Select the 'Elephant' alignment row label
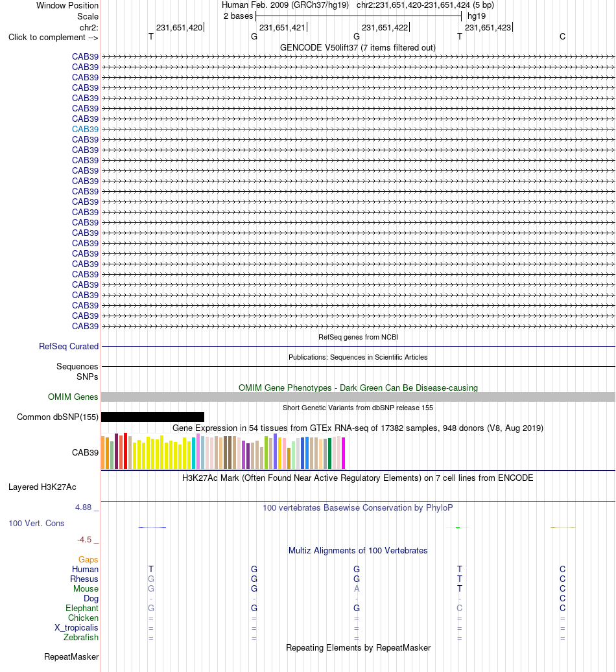 coord(82,608)
